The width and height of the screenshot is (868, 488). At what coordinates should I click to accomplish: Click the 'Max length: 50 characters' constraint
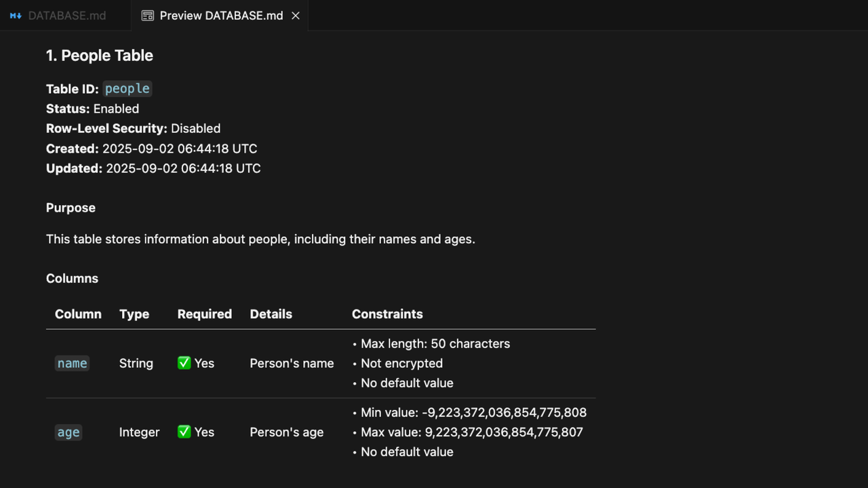[x=435, y=343]
